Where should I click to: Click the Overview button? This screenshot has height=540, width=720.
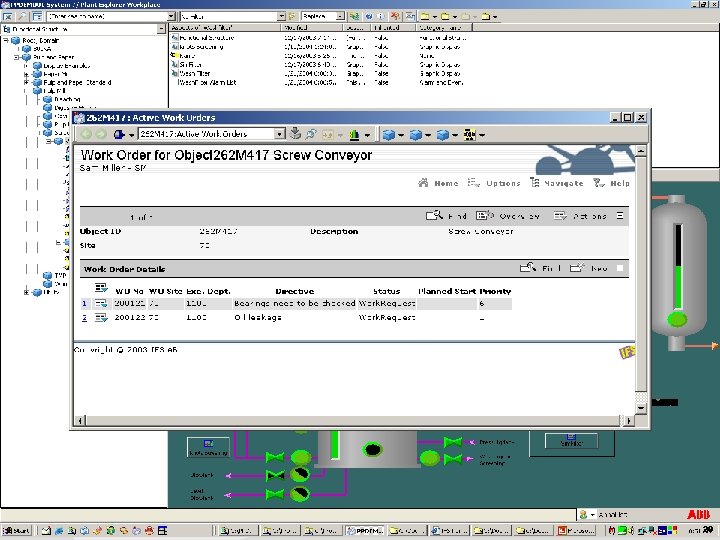pyautogui.click(x=508, y=216)
